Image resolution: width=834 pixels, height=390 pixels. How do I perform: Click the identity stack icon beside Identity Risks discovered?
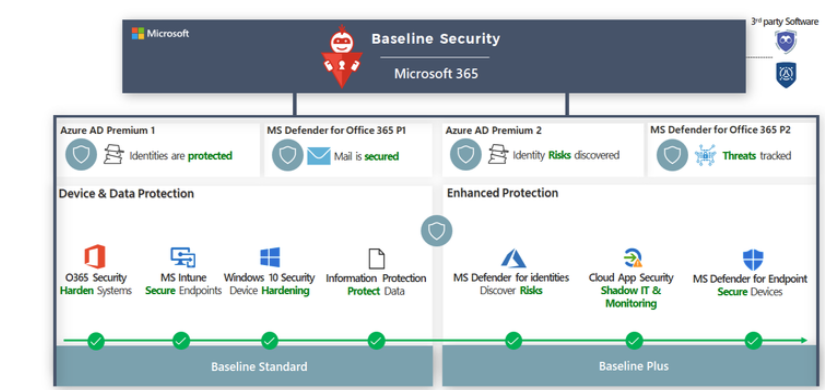point(498,154)
